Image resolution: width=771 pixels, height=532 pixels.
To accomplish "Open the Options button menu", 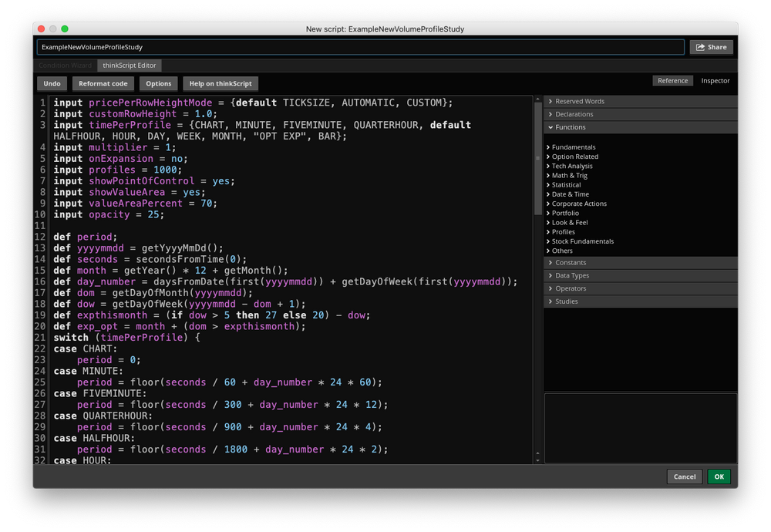I will pyautogui.click(x=158, y=83).
